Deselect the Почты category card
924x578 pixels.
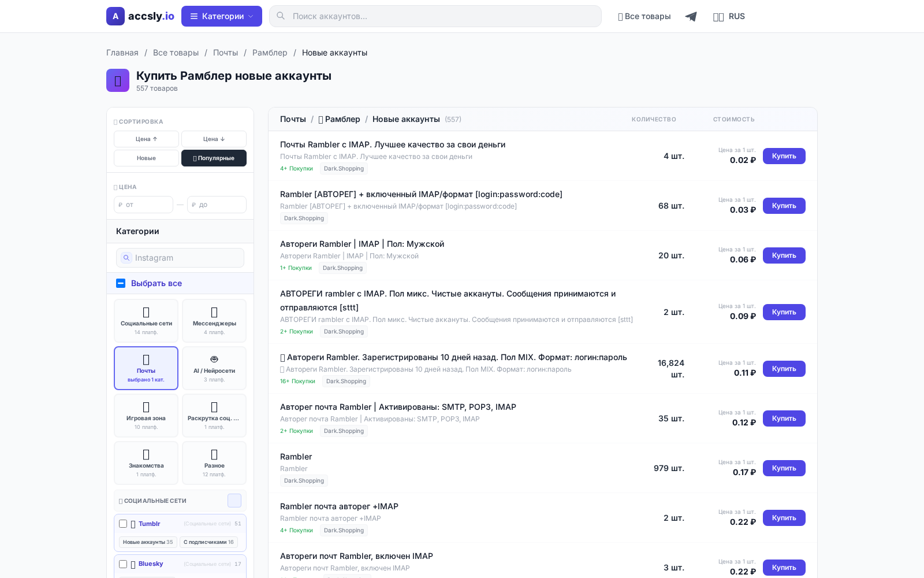[x=146, y=368]
